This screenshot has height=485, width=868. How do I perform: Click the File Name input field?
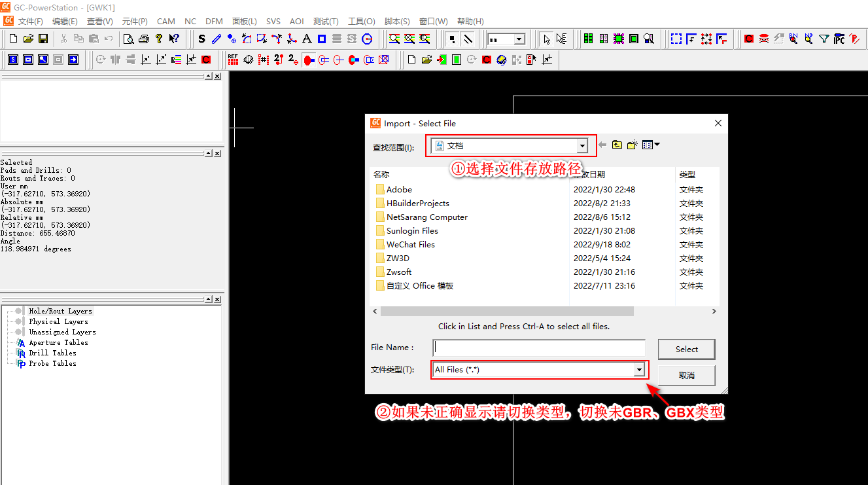click(539, 348)
